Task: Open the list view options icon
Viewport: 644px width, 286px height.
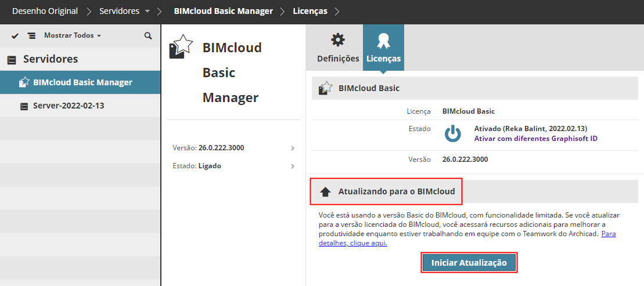Action: pyautogui.click(x=31, y=36)
